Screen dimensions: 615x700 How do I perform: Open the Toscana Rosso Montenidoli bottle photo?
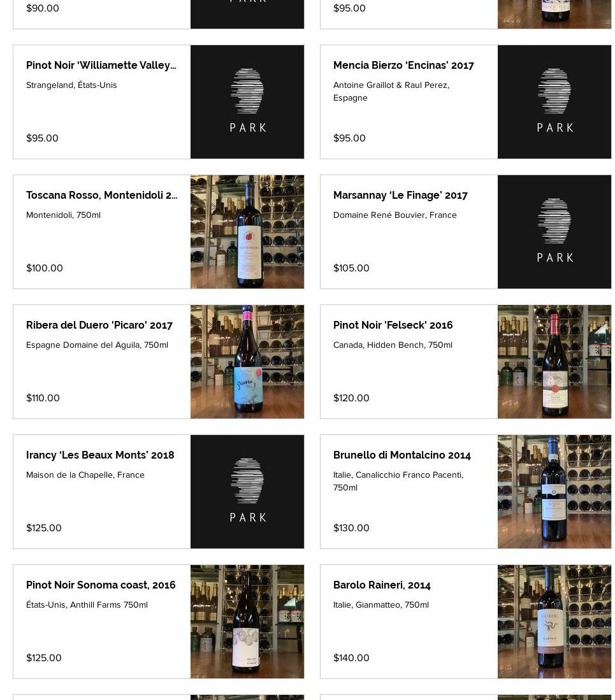247,232
